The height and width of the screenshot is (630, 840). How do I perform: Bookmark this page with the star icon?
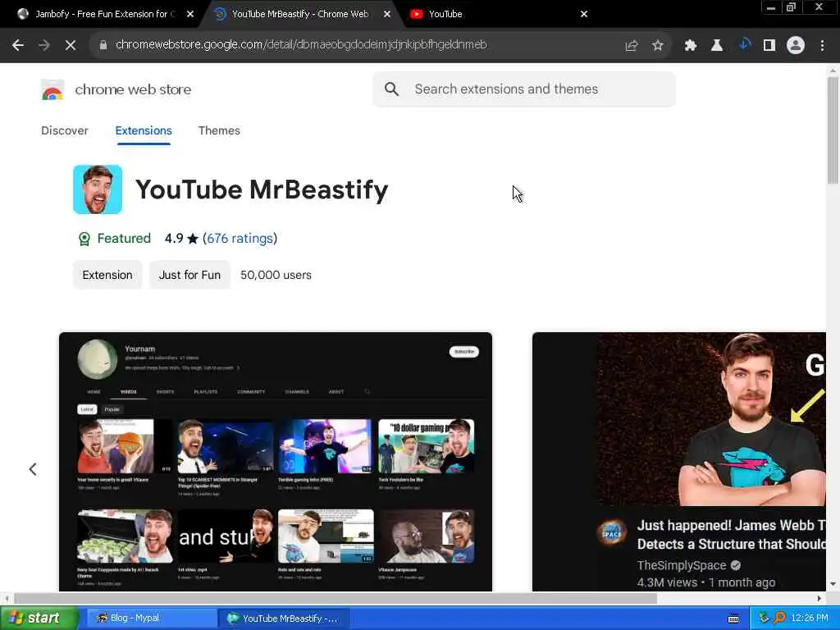coord(658,46)
